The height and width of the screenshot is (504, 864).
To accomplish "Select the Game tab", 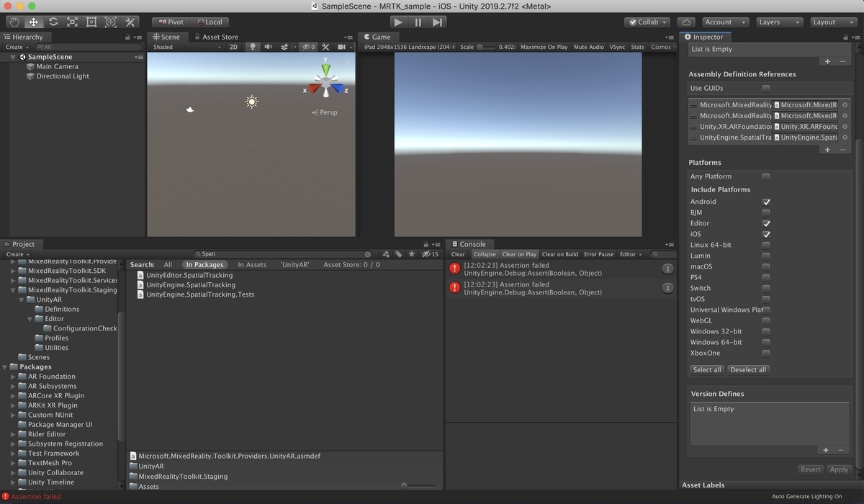I will pyautogui.click(x=377, y=37).
